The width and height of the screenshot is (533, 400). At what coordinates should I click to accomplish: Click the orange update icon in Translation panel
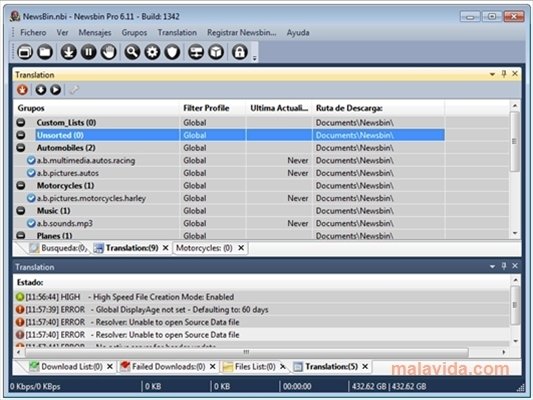(22, 90)
